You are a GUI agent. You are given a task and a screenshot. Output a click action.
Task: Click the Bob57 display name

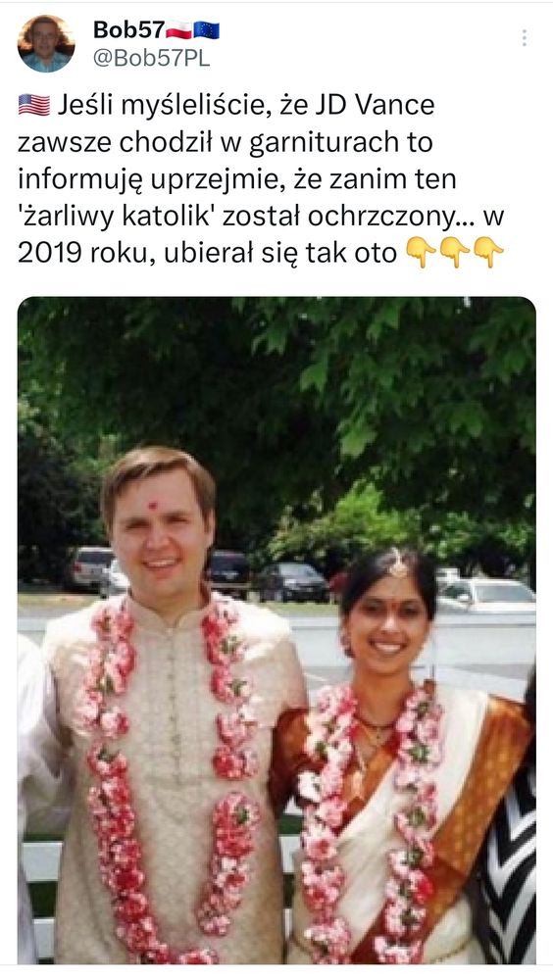[128, 29]
